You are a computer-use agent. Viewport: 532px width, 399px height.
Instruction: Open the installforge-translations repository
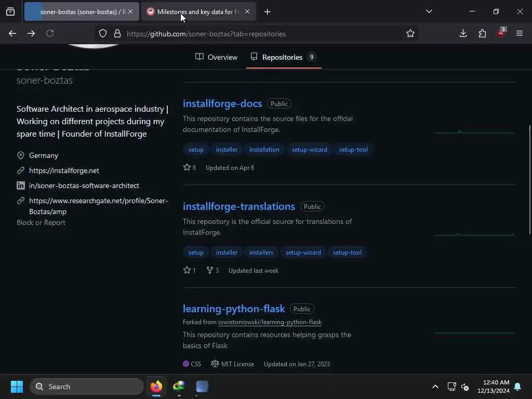(239, 206)
